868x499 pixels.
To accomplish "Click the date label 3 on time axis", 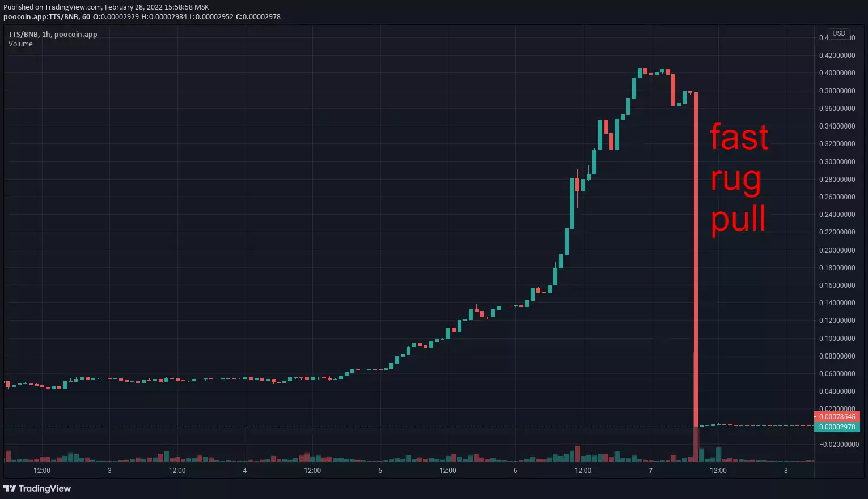I will coord(109,471).
